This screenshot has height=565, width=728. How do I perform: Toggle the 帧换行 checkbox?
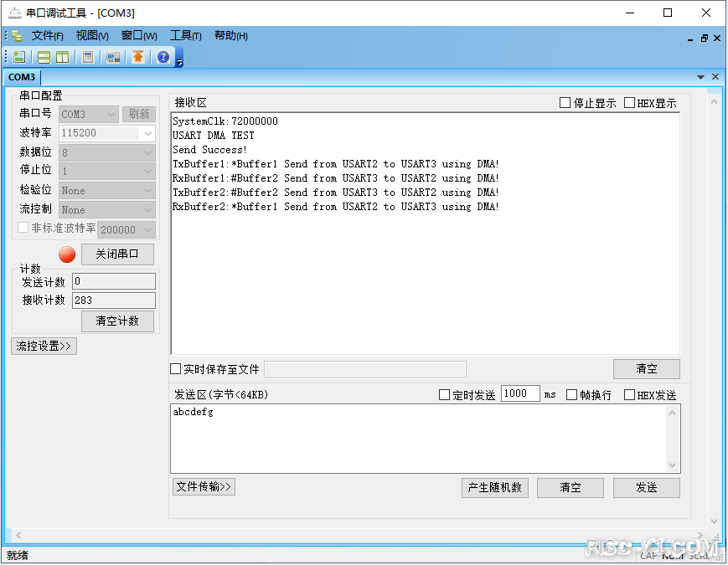[571, 395]
